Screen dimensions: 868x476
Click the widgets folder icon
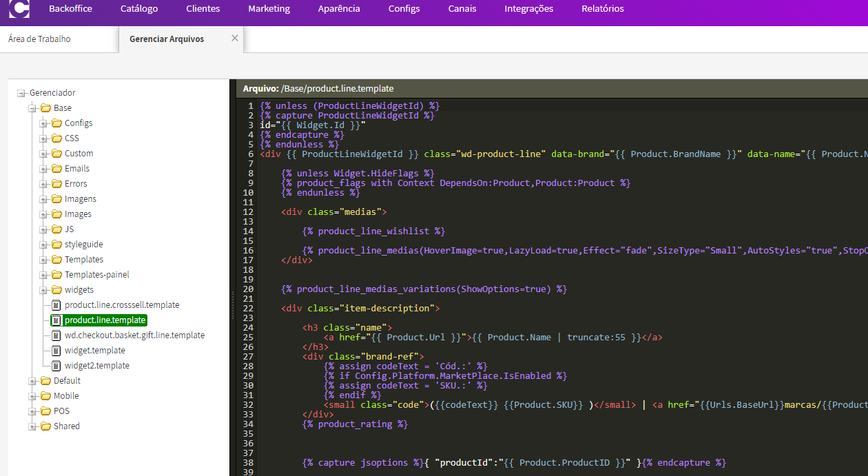click(x=56, y=290)
